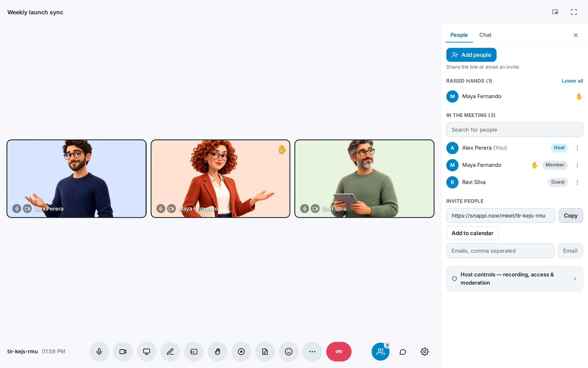
Task: Click hand icon in Raised Hands row
Action: point(579,96)
